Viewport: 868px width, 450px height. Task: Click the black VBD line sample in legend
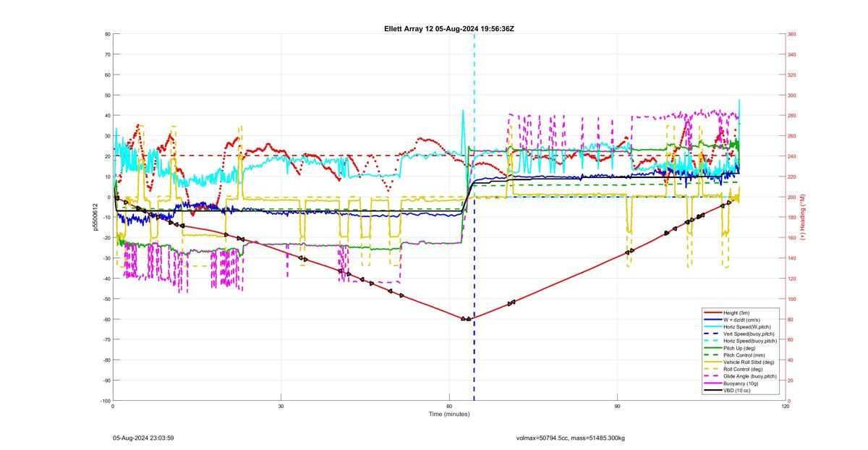(x=713, y=390)
